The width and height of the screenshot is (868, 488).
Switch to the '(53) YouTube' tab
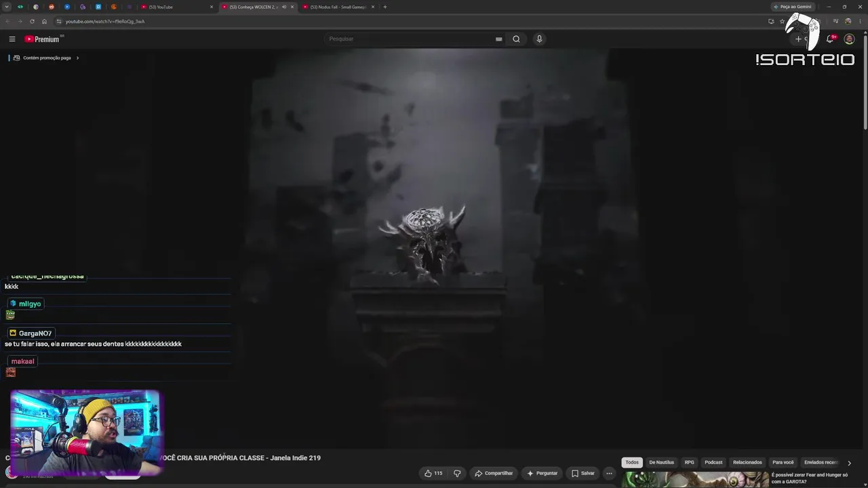point(176,7)
